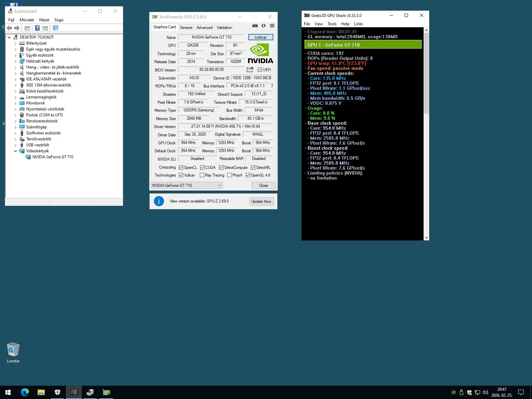
Task: Toggle the DirectCompute checkbox
Action: click(x=221, y=168)
